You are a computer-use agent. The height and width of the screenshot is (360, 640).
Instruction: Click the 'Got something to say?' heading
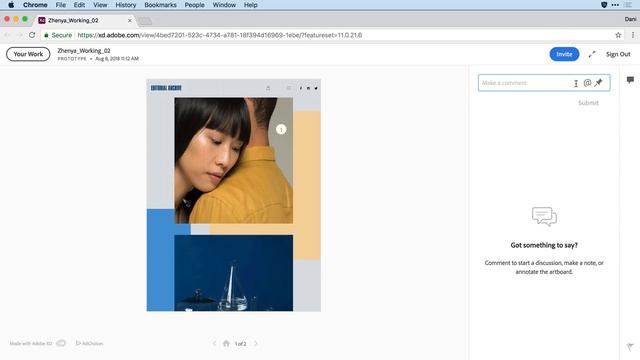coord(544,245)
